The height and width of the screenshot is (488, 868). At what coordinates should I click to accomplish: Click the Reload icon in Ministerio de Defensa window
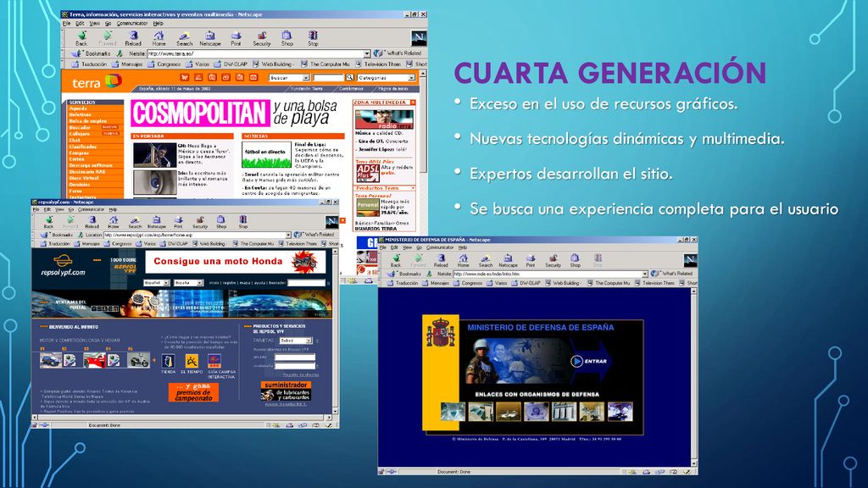(441, 258)
